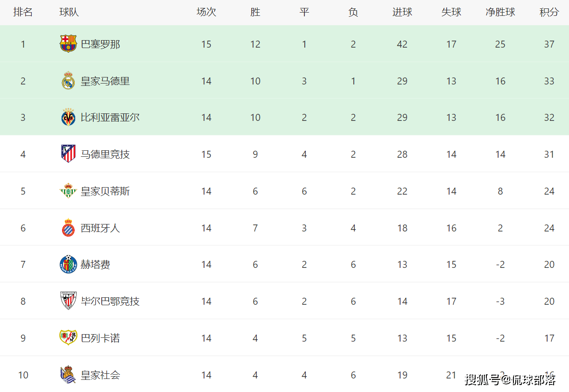Screen dimensions: 569x392
Task: Click the Athletic Bilbao crest icon
Action: (68, 301)
